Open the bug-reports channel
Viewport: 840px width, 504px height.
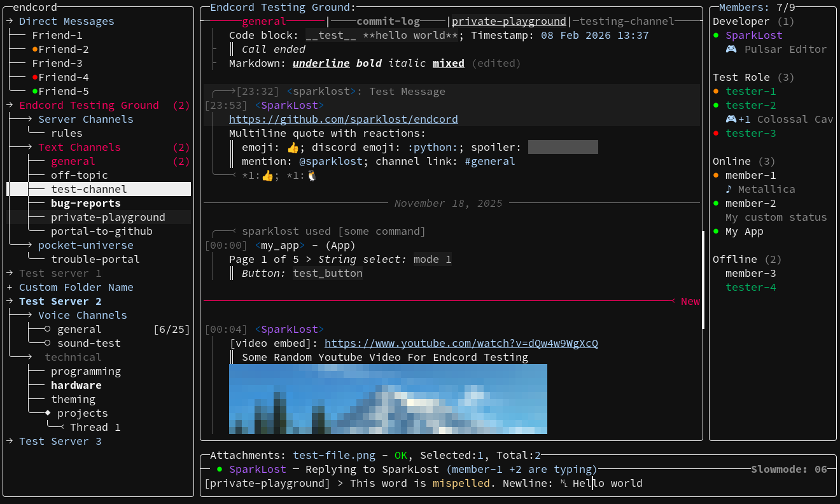click(86, 203)
